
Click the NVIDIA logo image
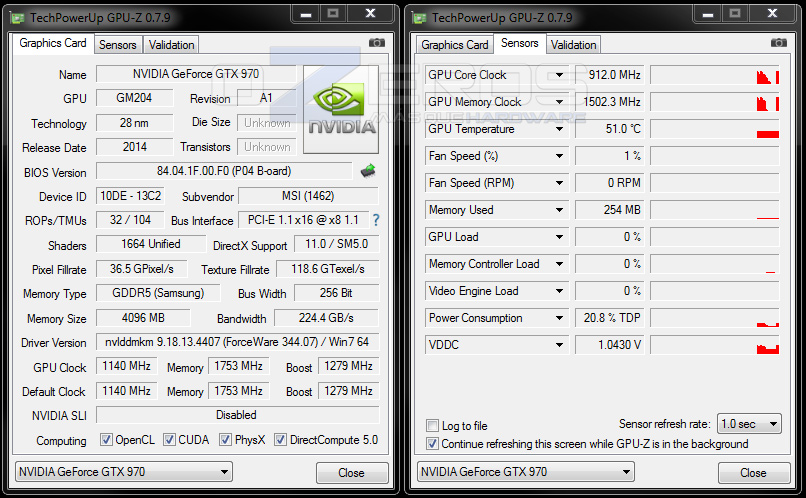click(341, 109)
